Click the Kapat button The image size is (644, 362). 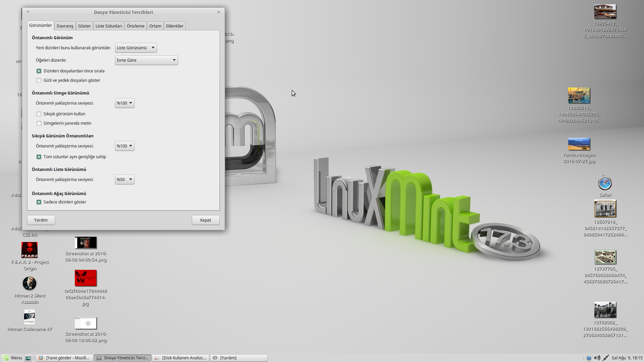pos(206,220)
